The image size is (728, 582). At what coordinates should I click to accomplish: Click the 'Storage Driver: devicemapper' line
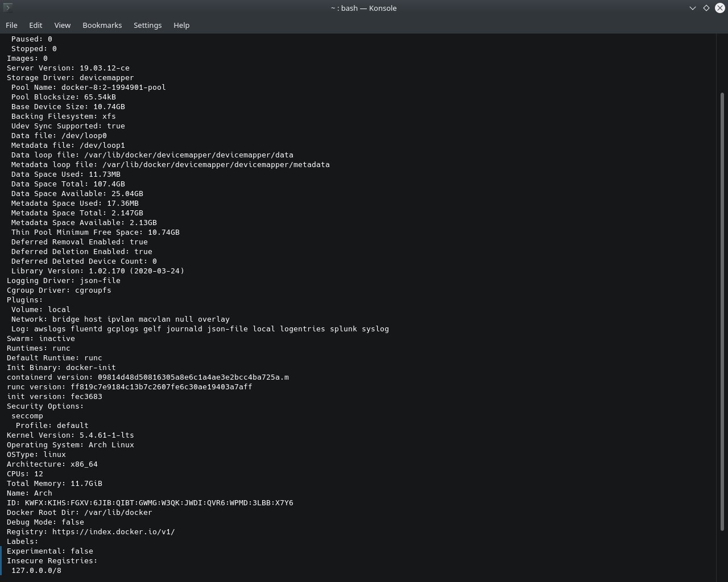71,78
